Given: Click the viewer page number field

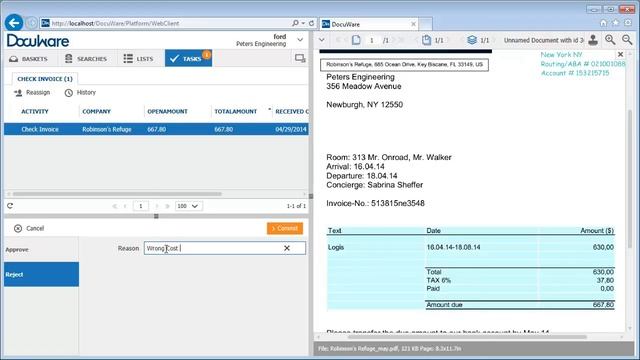Looking at the screenshot, I should pyautogui.click(x=371, y=40).
